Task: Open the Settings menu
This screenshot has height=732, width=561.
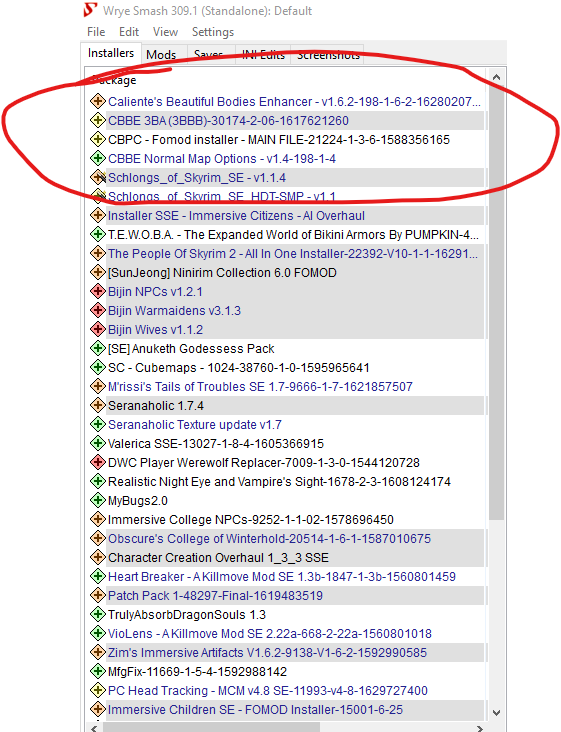Action: click(x=213, y=32)
